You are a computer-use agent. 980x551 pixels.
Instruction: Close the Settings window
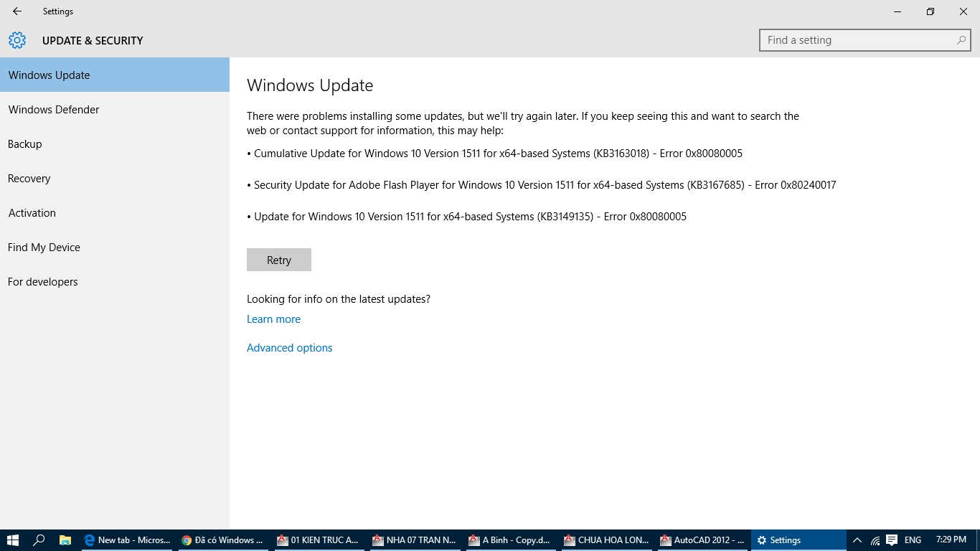(x=963, y=11)
